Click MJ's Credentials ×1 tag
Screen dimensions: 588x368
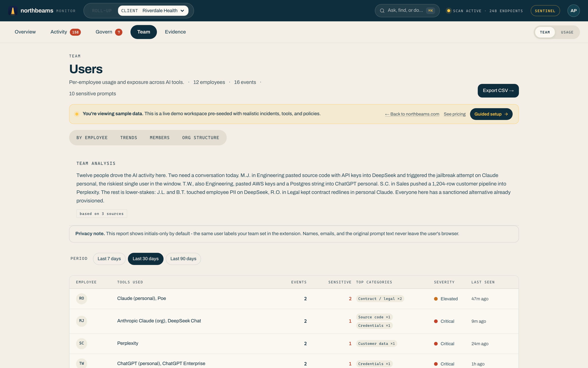pyautogui.click(x=374, y=326)
